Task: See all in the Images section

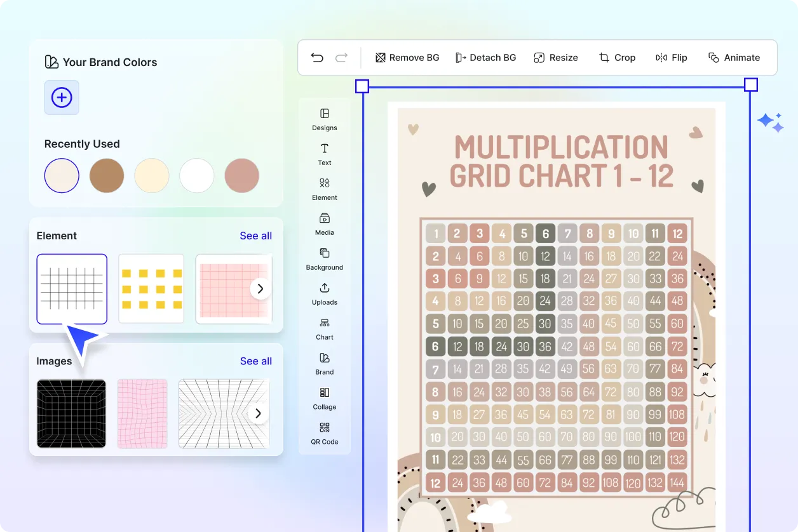Action: pyautogui.click(x=256, y=361)
